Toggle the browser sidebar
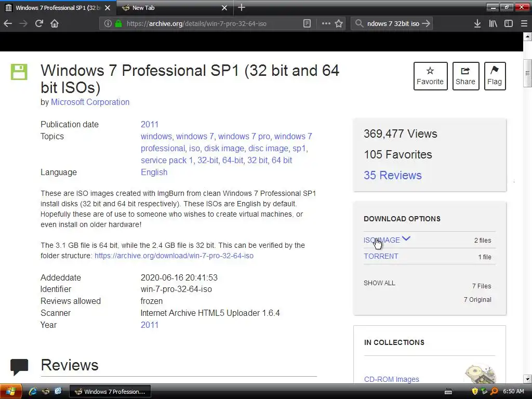Image resolution: width=532 pixels, height=399 pixels. pyautogui.click(x=508, y=23)
